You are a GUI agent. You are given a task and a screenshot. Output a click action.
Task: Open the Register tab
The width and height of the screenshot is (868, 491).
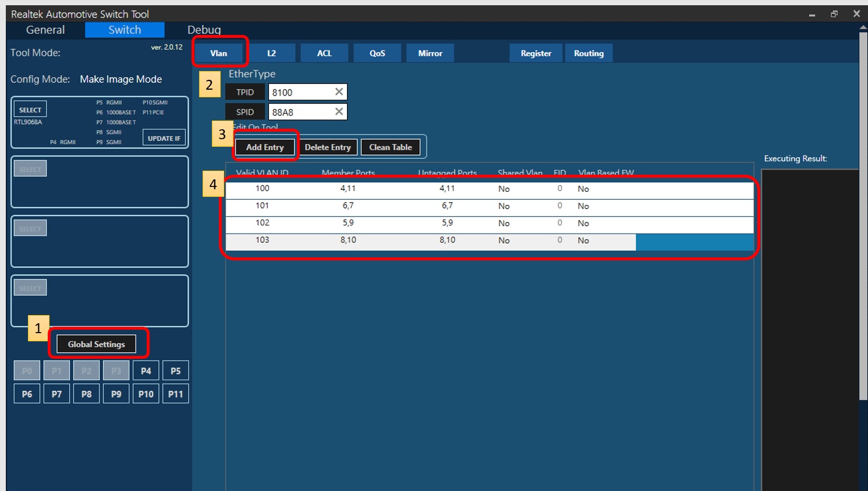point(536,53)
